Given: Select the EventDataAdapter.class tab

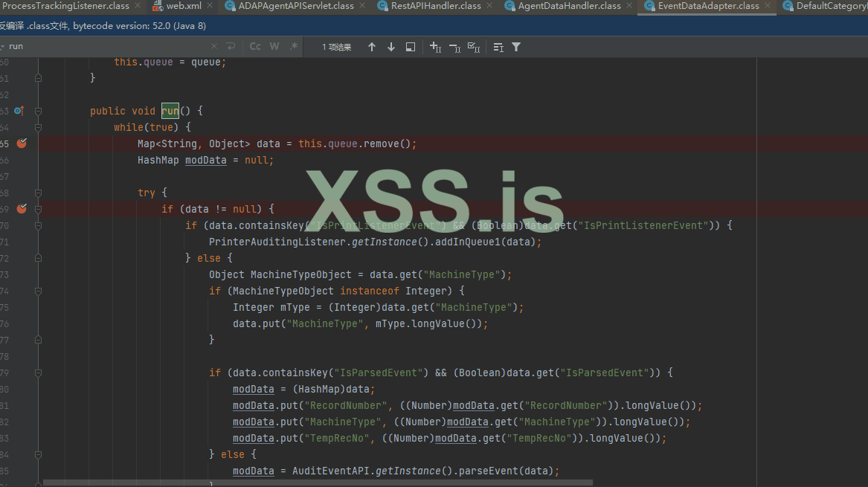Looking at the screenshot, I should 708,6.
